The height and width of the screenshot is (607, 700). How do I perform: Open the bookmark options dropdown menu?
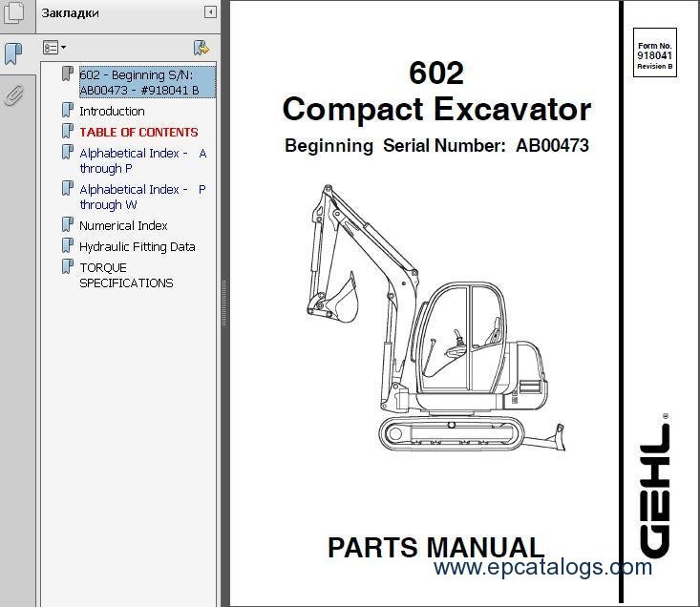tap(54, 48)
